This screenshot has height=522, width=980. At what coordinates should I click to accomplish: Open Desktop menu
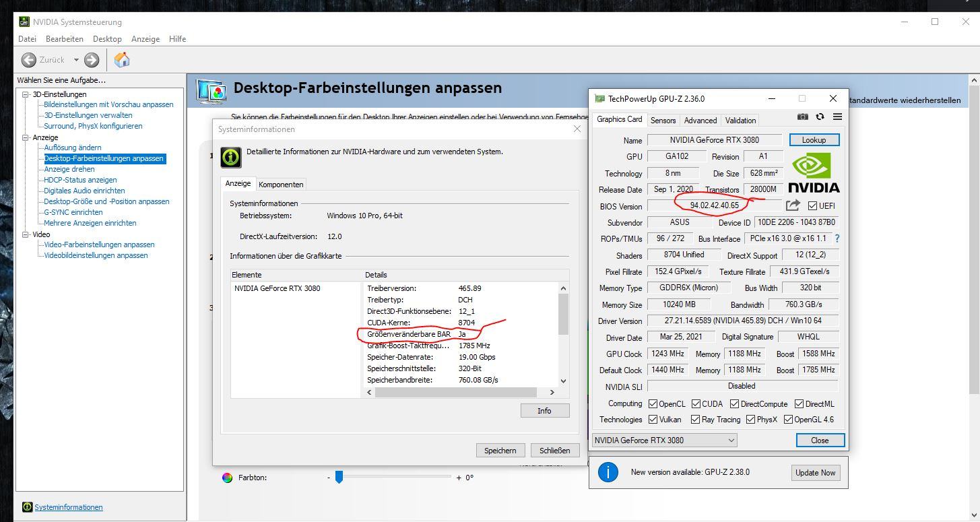tap(107, 39)
